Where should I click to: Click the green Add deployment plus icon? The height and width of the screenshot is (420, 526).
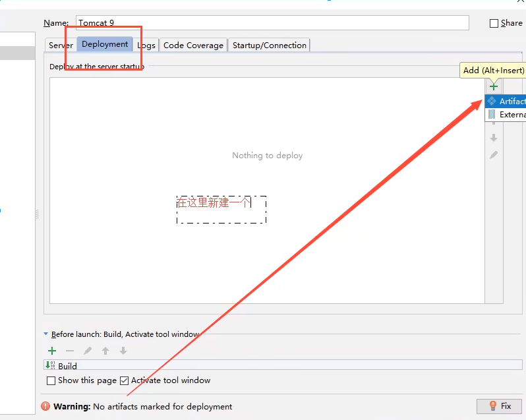coord(493,86)
